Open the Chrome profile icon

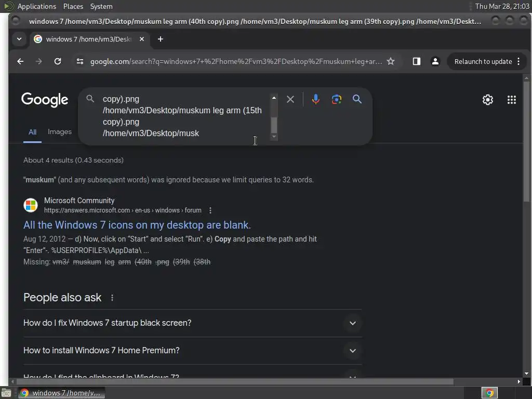click(435, 61)
